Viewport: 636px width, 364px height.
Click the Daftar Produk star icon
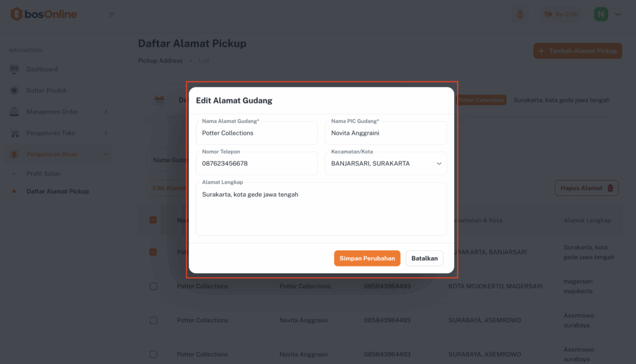[14, 91]
